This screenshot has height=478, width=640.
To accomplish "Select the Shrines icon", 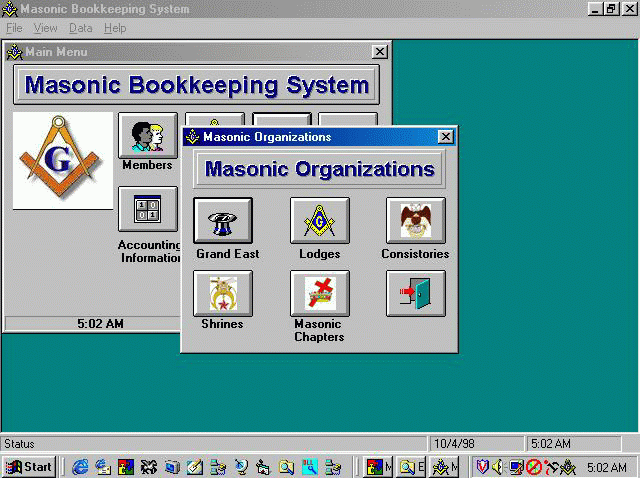I will (222, 293).
